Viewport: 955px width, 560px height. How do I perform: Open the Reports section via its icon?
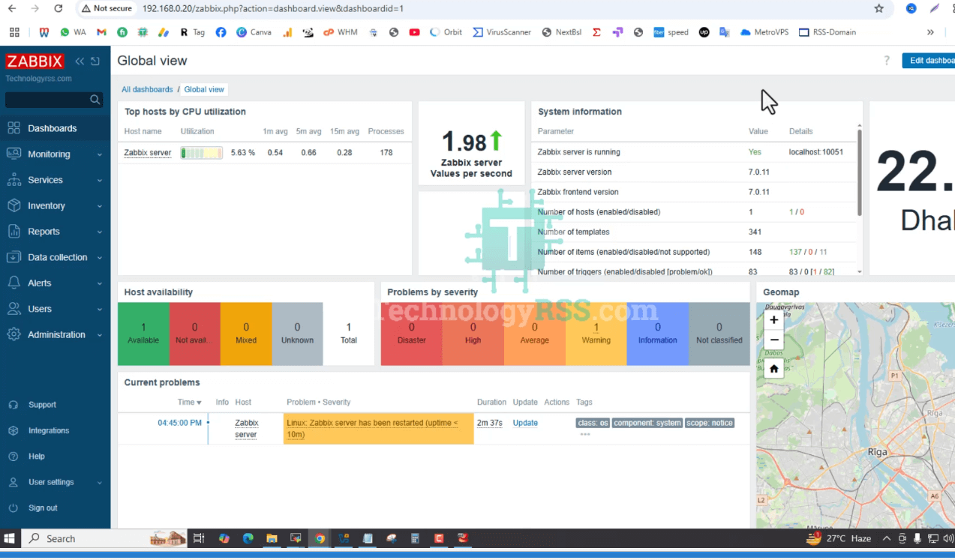tap(14, 232)
